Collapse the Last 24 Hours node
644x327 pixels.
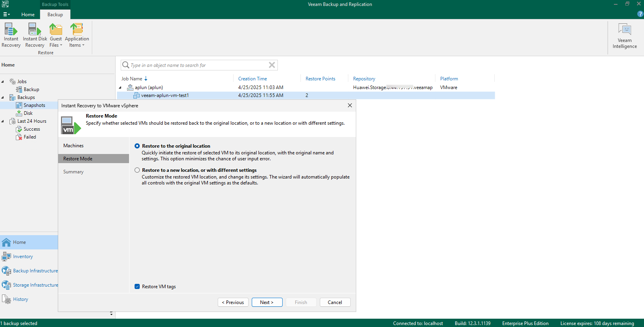pyautogui.click(x=3, y=121)
